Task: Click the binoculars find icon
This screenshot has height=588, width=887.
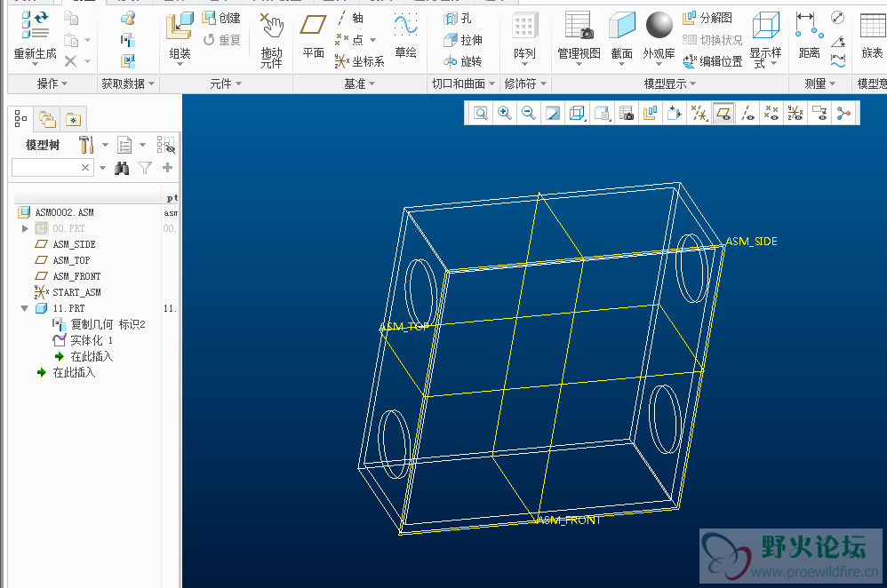Action: click(122, 168)
